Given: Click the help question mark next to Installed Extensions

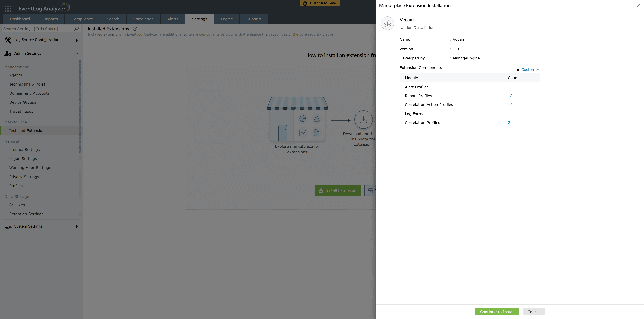Looking at the screenshot, I should (135, 29).
